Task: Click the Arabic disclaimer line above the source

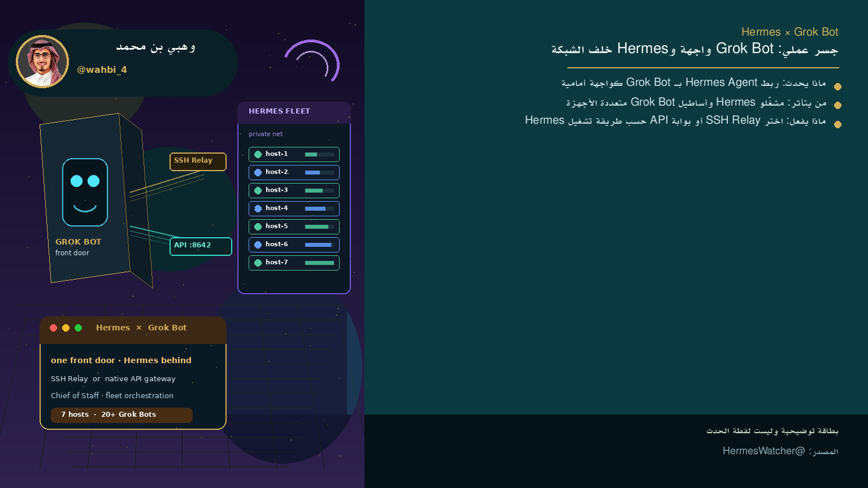Action: 772,431
